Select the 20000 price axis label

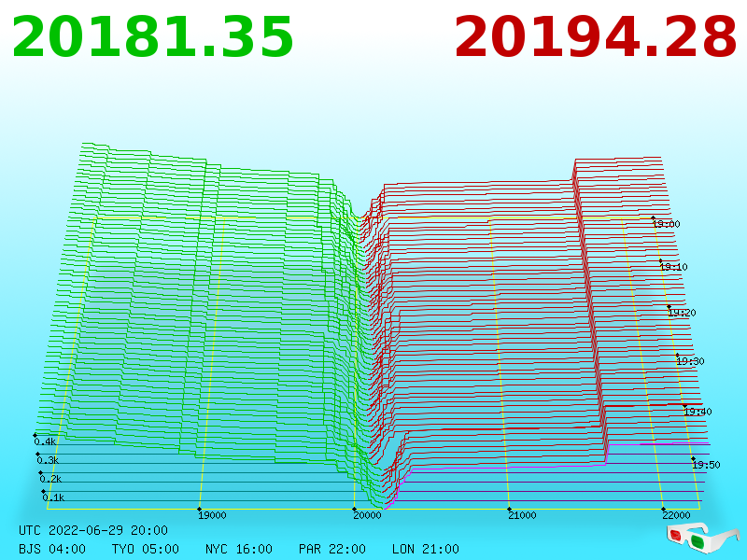click(x=367, y=515)
